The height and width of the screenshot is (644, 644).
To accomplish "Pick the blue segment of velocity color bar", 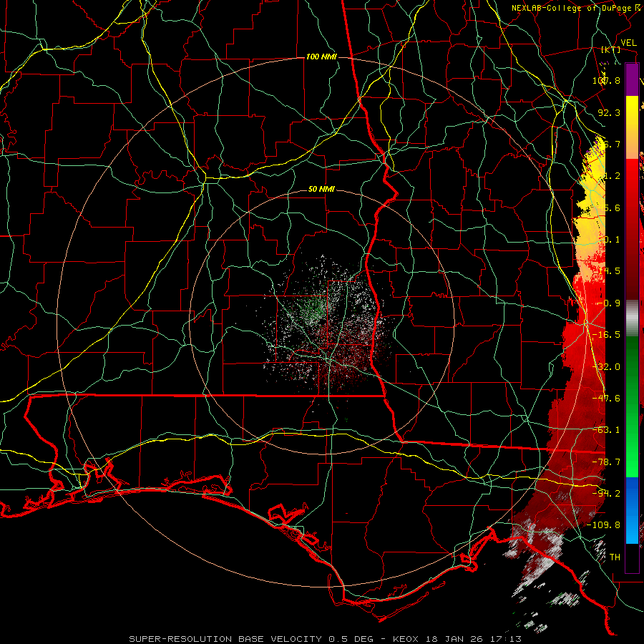I will 632,510.
